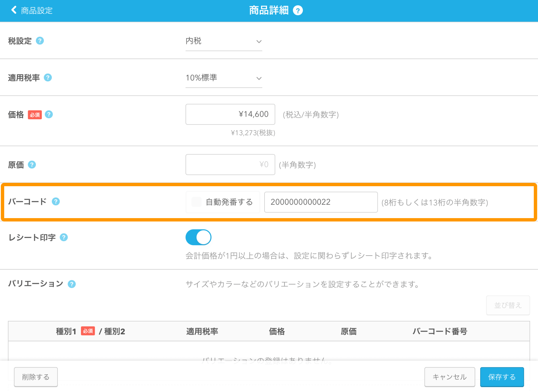Viewport: 538px width, 392px height.
Task: Open help for バーコード field
Action: point(56,201)
